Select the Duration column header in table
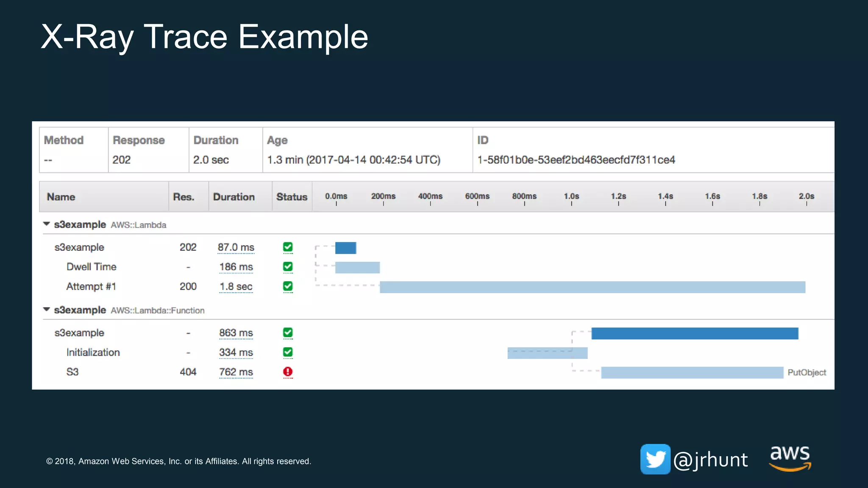Viewport: 868px width, 488px height. 234,197
